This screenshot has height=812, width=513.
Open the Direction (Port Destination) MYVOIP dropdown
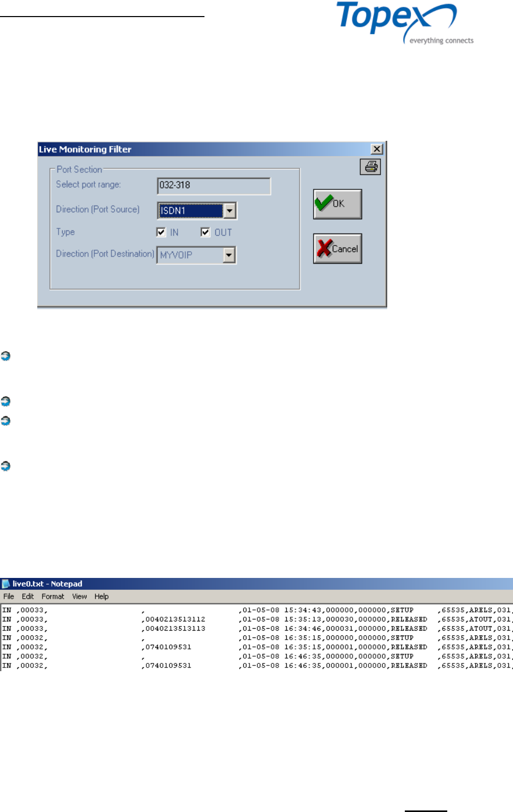pyautogui.click(x=229, y=255)
